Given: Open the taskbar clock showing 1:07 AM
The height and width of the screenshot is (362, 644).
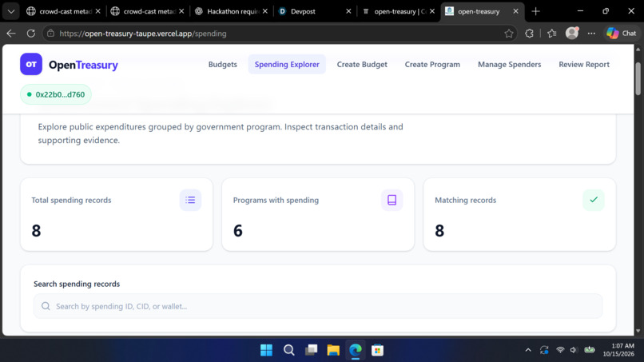Looking at the screenshot, I should (x=618, y=350).
